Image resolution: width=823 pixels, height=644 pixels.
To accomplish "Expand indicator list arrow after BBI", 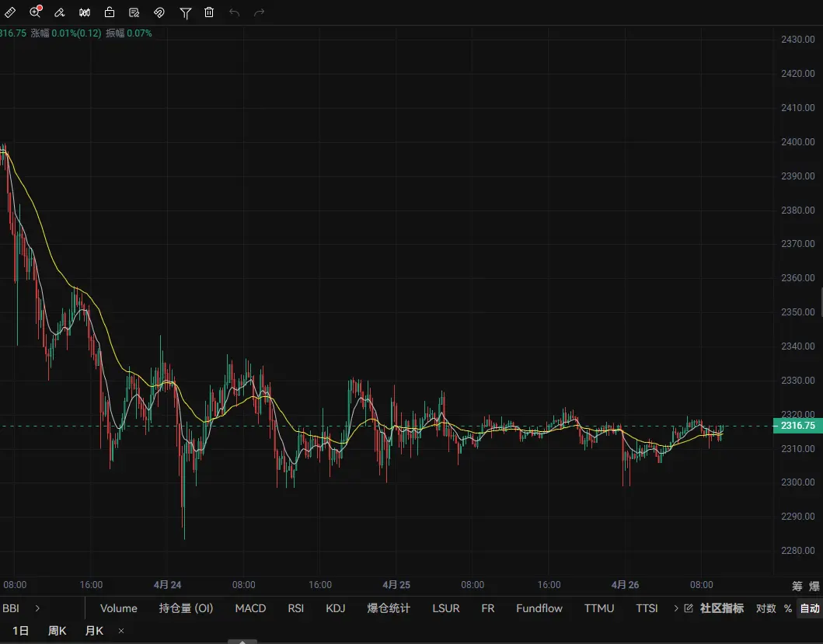I will (x=37, y=608).
